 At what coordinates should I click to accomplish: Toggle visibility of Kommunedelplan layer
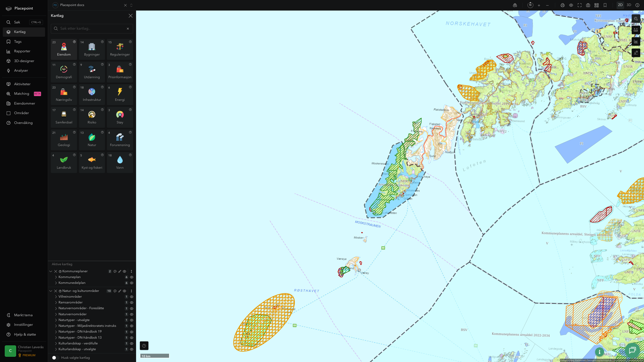132,283
